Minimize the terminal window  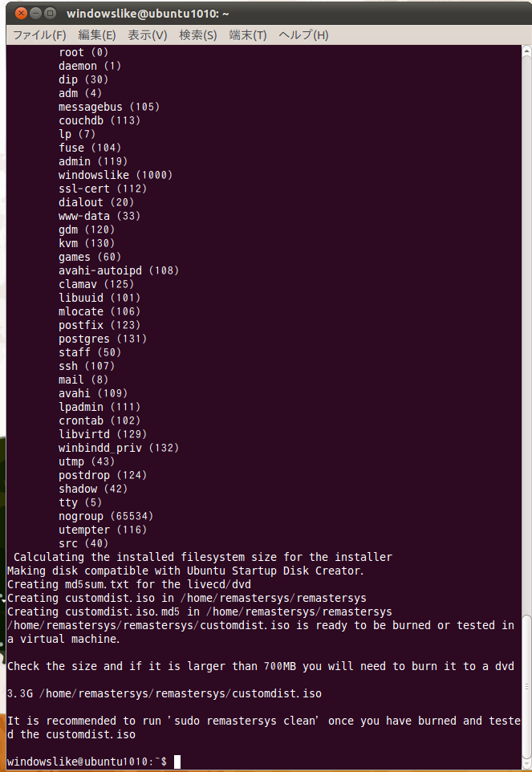coord(35,14)
